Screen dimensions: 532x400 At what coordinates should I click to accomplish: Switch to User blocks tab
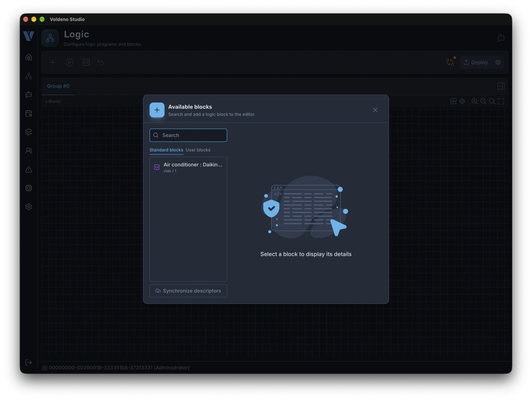(x=198, y=150)
